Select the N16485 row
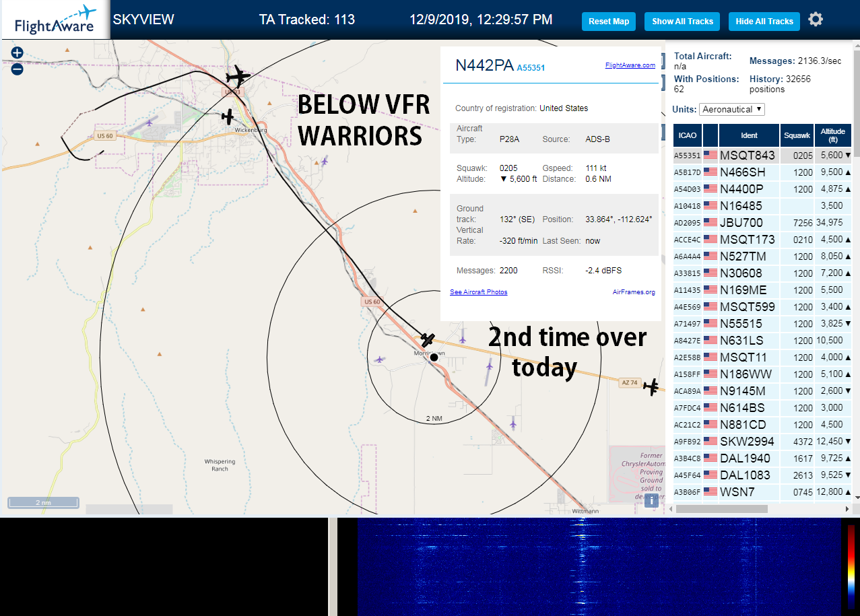Viewport: 860px width, 616px height. pyautogui.click(x=762, y=206)
